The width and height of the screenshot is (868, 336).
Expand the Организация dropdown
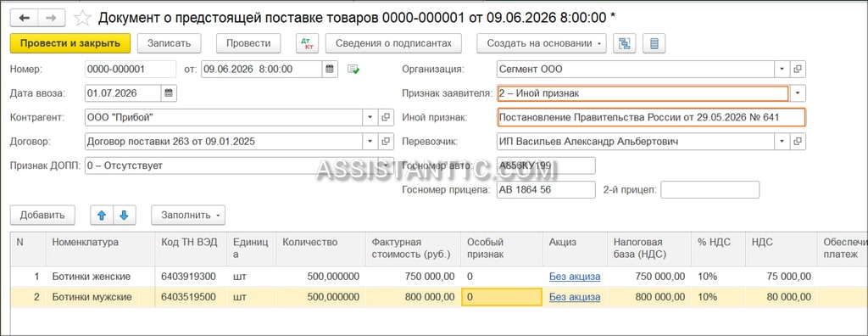tap(782, 70)
